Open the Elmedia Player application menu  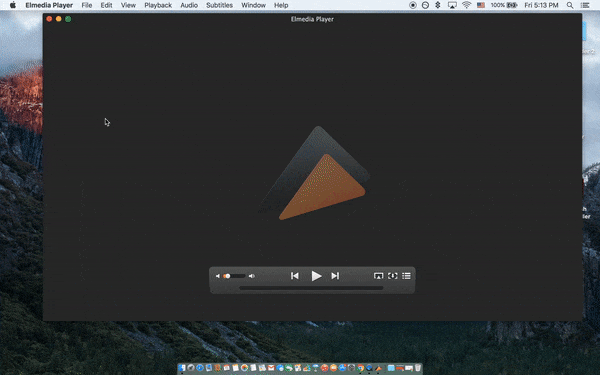point(49,5)
